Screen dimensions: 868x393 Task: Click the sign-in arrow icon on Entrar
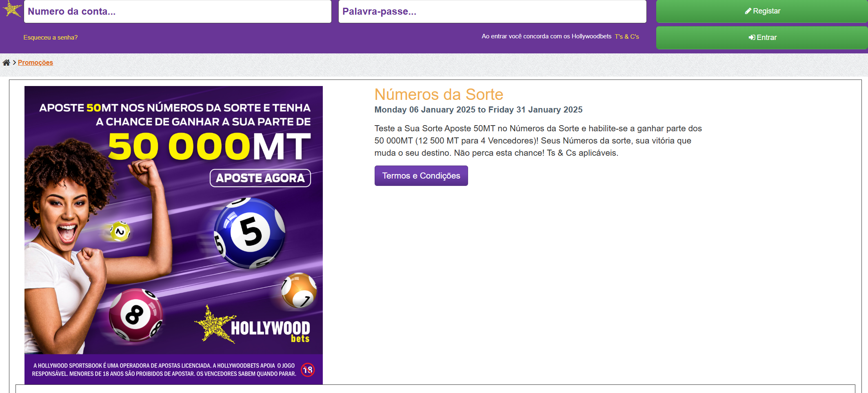click(x=752, y=38)
